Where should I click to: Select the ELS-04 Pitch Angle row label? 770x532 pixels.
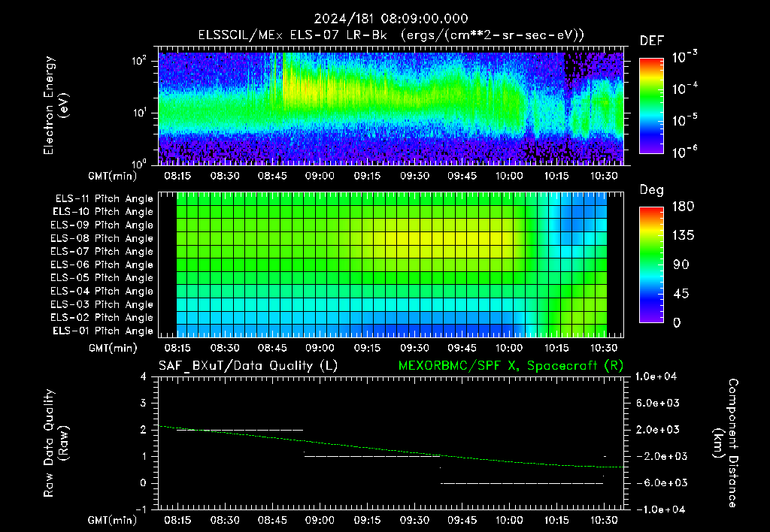coord(102,291)
